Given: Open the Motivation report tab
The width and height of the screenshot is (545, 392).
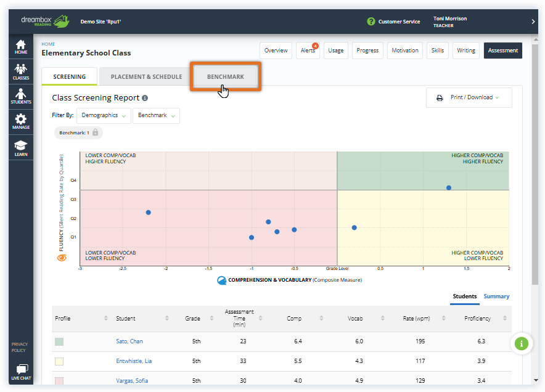Looking at the screenshot, I should pos(404,51).
